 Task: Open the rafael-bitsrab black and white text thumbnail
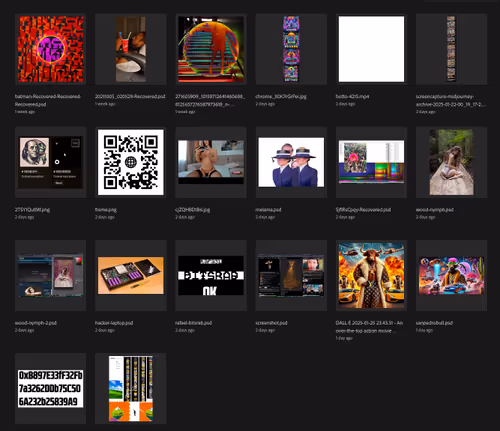(211, 275)
